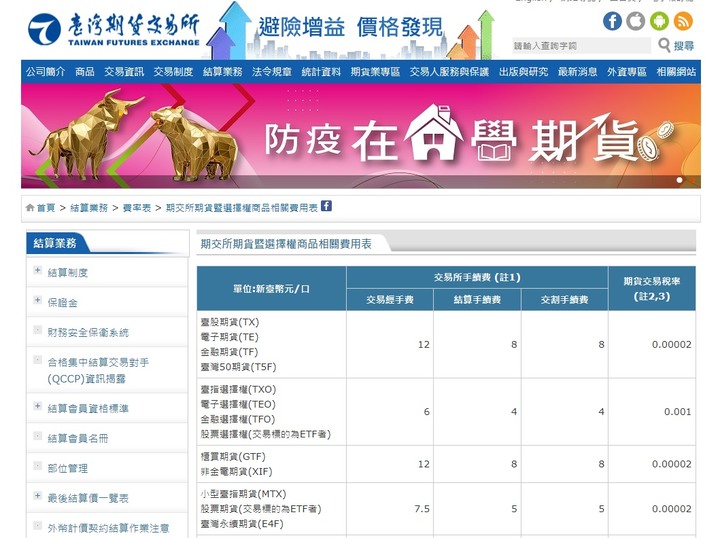Screen dimensions: 720x538
Task: Open 外幣計價契約結算作業注意 sidebar item
Action: tap(108, 528)
